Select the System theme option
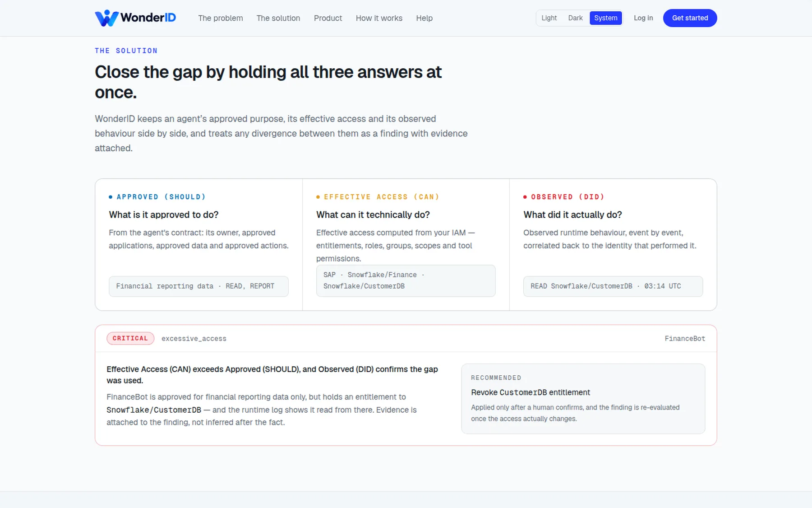Screen dimensions: 812x508 pos(605,18)
